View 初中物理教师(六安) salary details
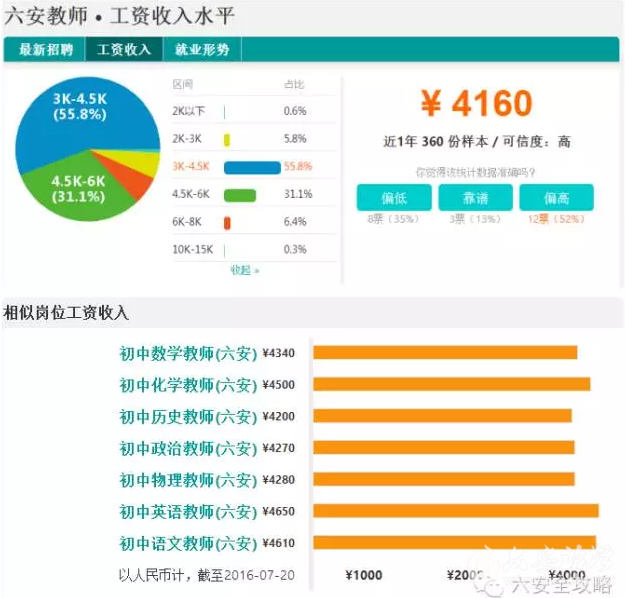Image resolution: width=625 pixels, height=598 pixels. [188, 480]
